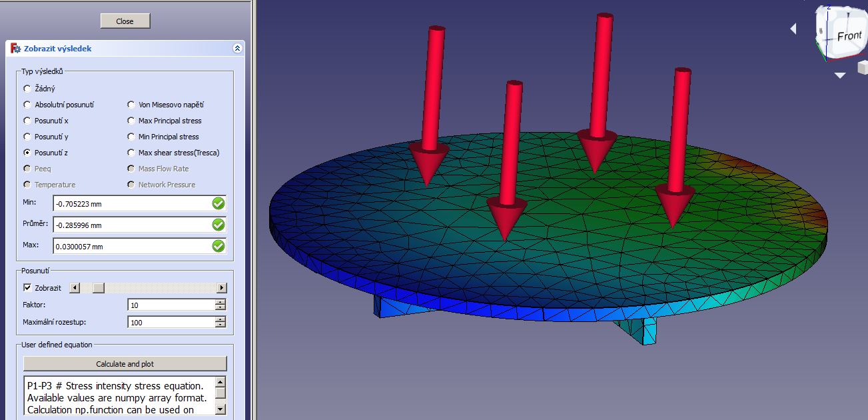Increase the Faktor value with up arrow
Viewport: 868px width, 420px height.
220,302
